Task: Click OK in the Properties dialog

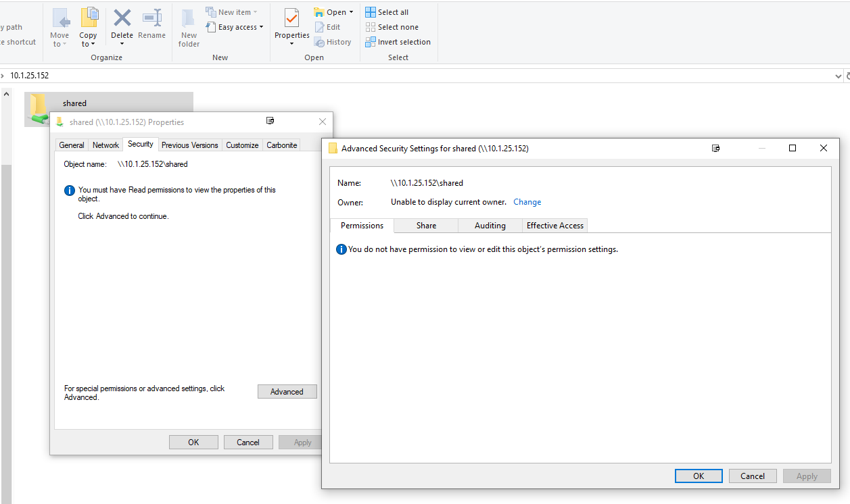Action: coord(193,443)
